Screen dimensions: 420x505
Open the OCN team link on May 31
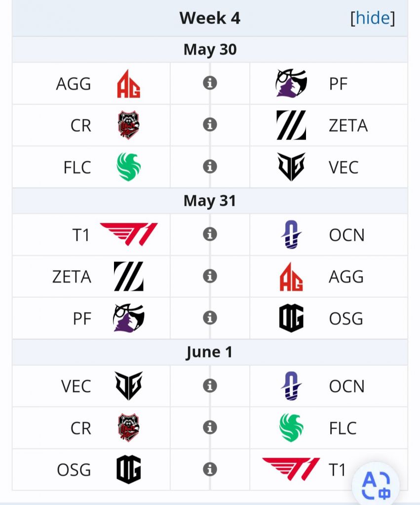click(x=346, y=235)
